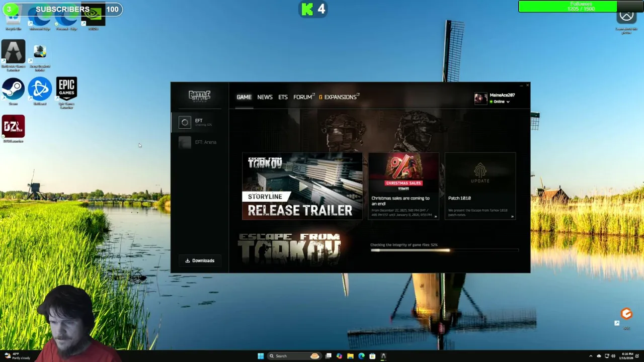Open the Arena Breakout desktop shortcut
The width and height of the screenshot is (644, 362).
point(40,56)
